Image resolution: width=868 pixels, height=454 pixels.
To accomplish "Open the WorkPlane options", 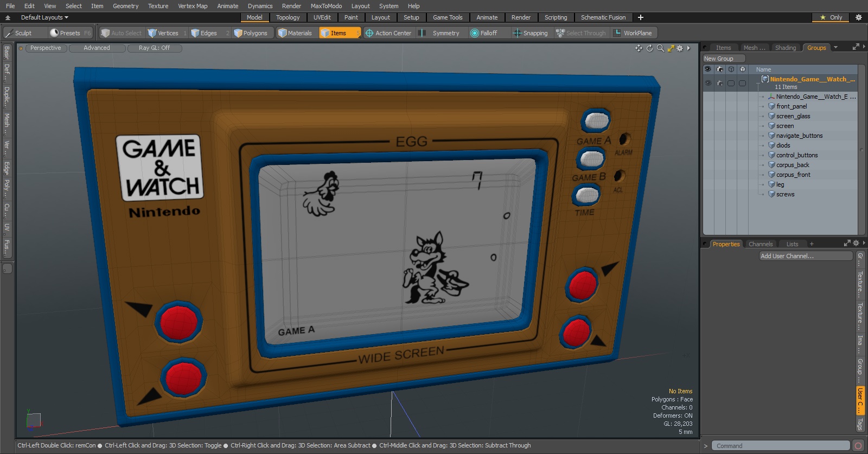I will 633,33.
